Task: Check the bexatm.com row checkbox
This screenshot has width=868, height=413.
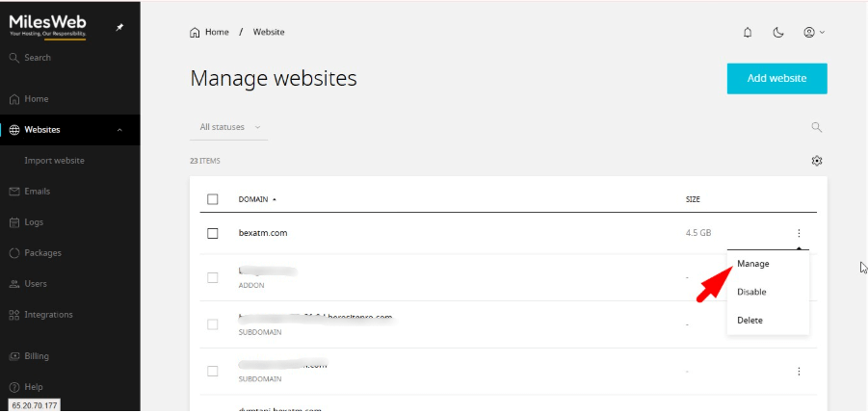Action: click(213, 233)
